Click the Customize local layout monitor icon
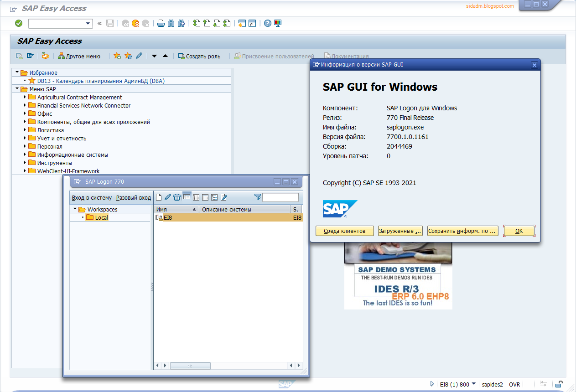Image resolution: width=576 pixels, height=392 pixels. click(278, 23)
